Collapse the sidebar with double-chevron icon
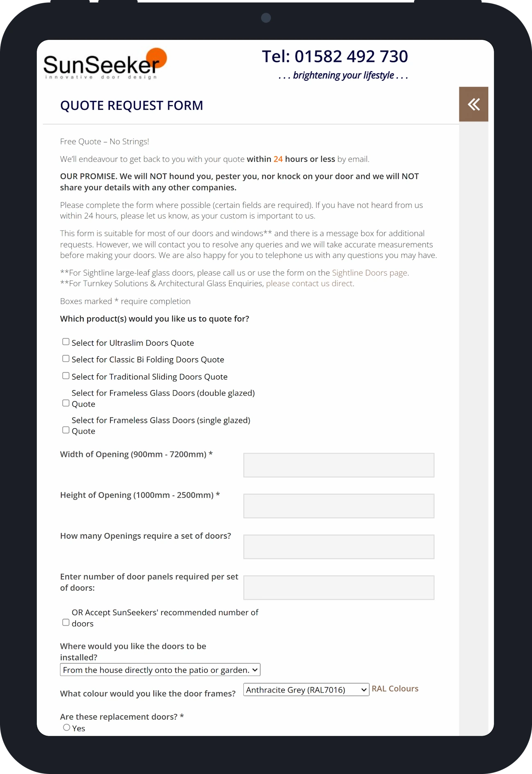532x774 pixels. click(x=473, y=104)
